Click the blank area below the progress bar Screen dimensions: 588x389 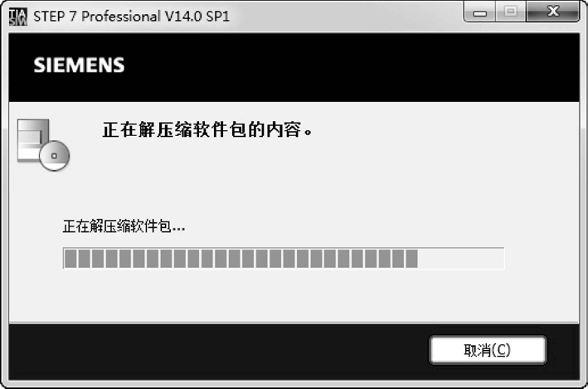294,295
